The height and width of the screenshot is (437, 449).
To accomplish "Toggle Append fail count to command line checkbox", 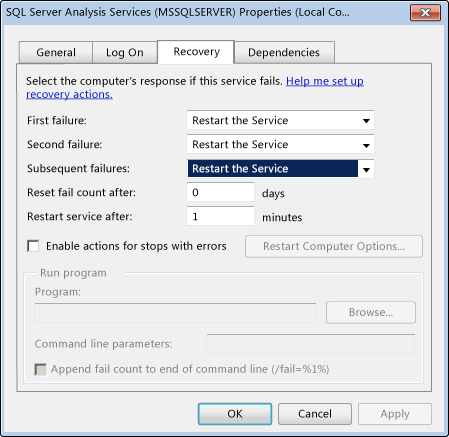I will [40, 369].
